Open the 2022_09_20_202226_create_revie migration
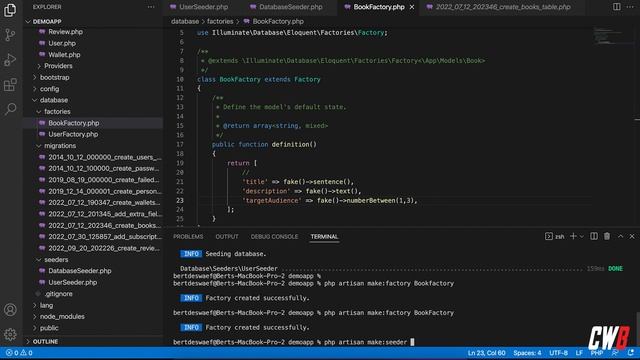 coord(104,248)
